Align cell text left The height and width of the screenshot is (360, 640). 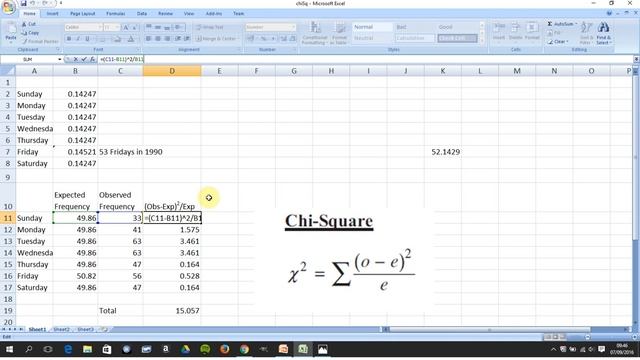coord(148,39)
